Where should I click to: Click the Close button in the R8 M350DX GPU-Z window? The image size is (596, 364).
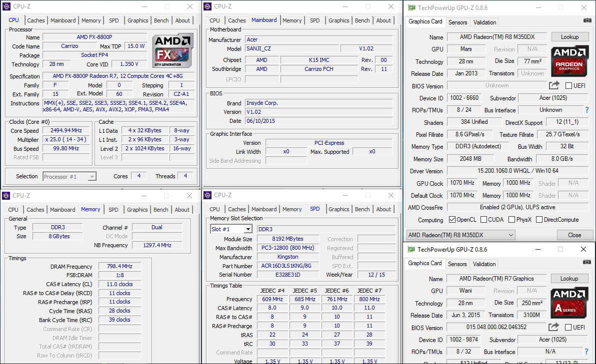[574, 235]
